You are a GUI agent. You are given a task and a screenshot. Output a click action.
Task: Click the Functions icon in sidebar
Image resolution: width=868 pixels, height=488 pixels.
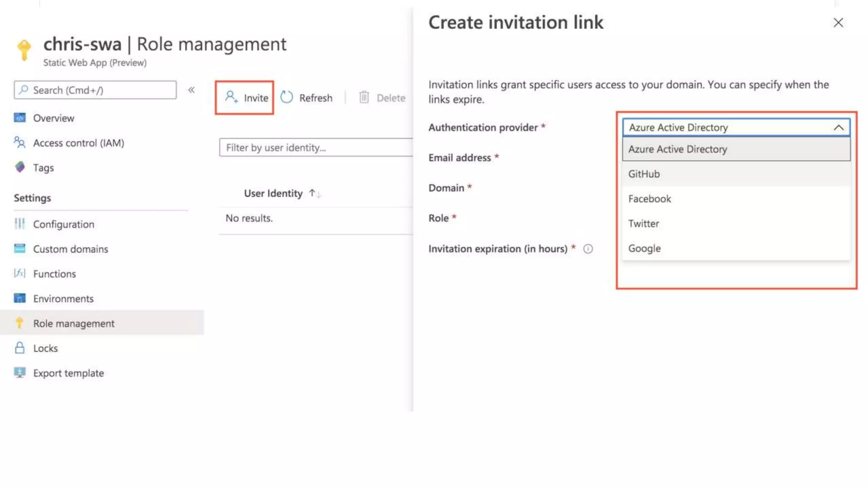(19, 274)
